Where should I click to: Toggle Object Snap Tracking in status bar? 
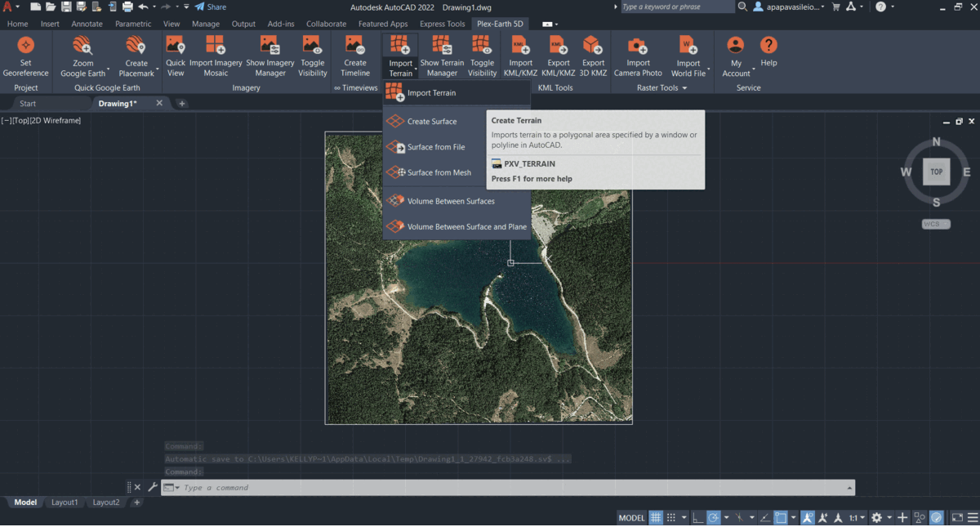click(x=765, y=517)
